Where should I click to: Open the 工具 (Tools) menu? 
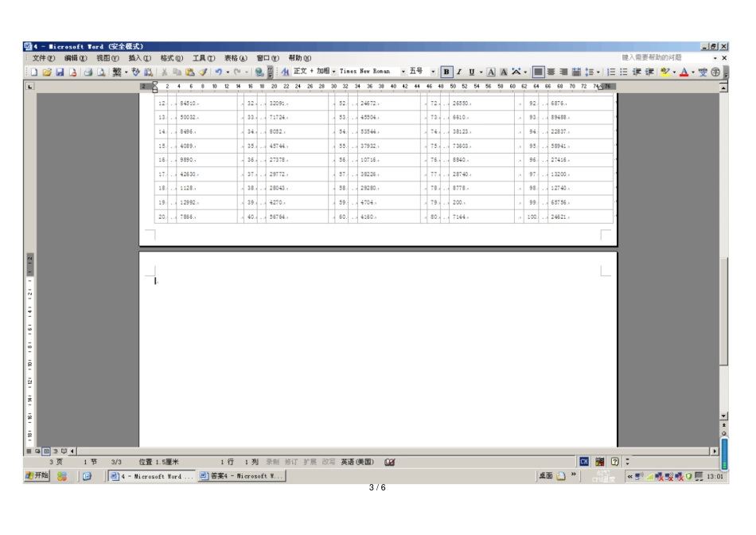pyautogui.click(x=204, y=58)
